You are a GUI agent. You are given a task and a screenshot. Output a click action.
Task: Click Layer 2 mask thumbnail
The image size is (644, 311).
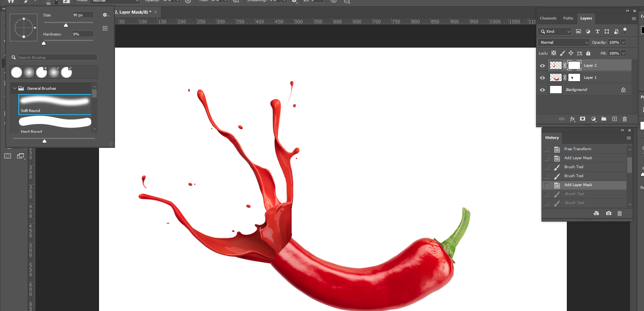pyautogui.click(x=574, y=66)
